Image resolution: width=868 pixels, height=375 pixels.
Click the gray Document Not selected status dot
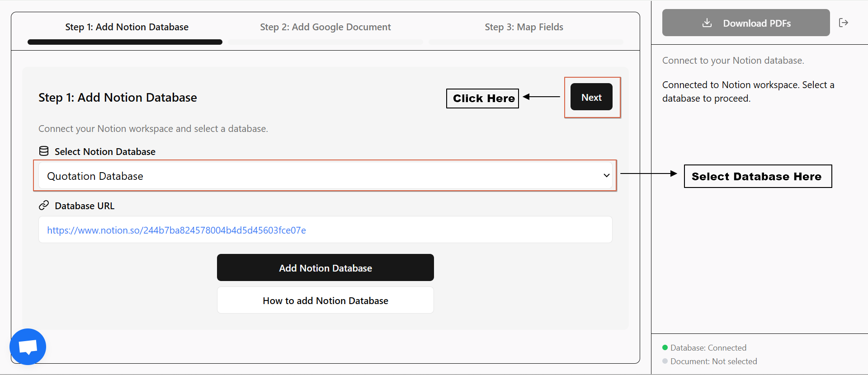(x=665, y=361)
